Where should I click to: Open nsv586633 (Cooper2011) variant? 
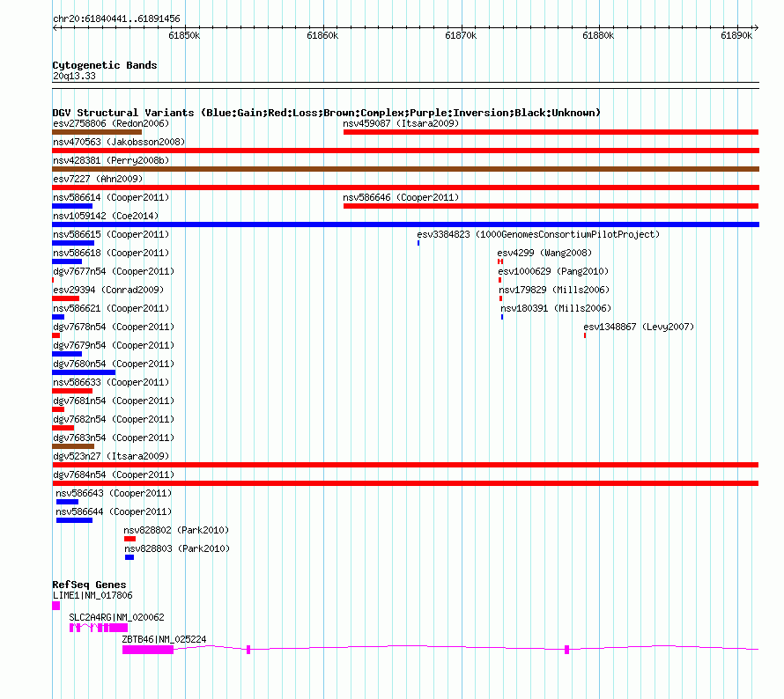pos(111,382)
